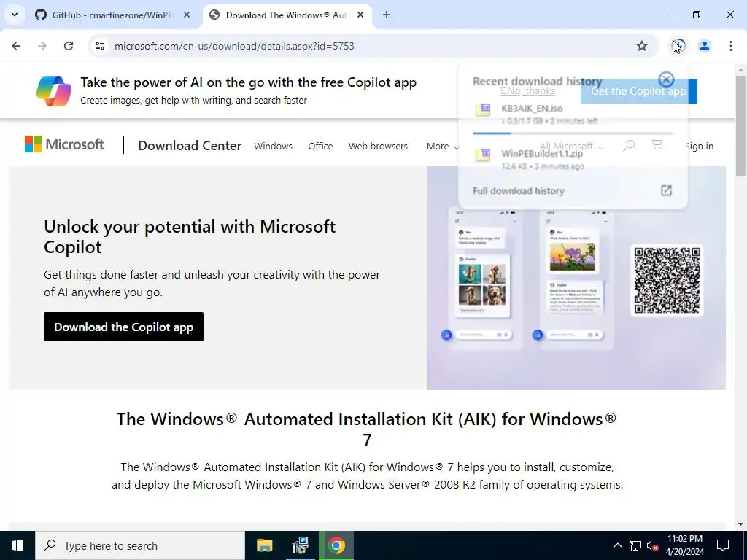Image resolution: width=747 pixels, height=560 pixels.
Task: Click the Copilot logo in banner
Action: point(54,90)
